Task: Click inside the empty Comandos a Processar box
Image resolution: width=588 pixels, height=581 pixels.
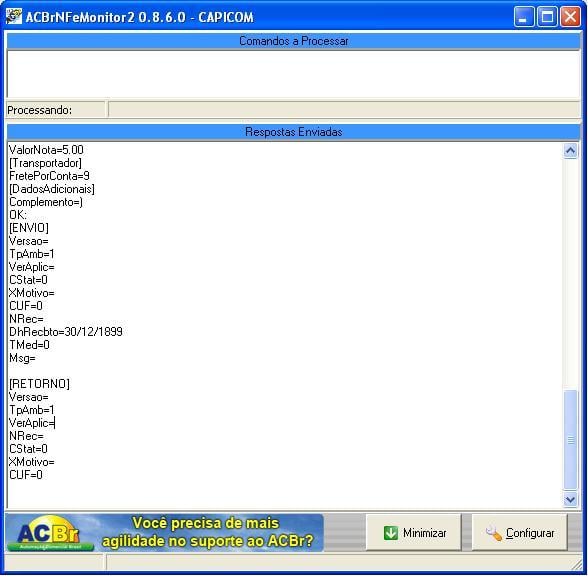Action: click(294, 74)
